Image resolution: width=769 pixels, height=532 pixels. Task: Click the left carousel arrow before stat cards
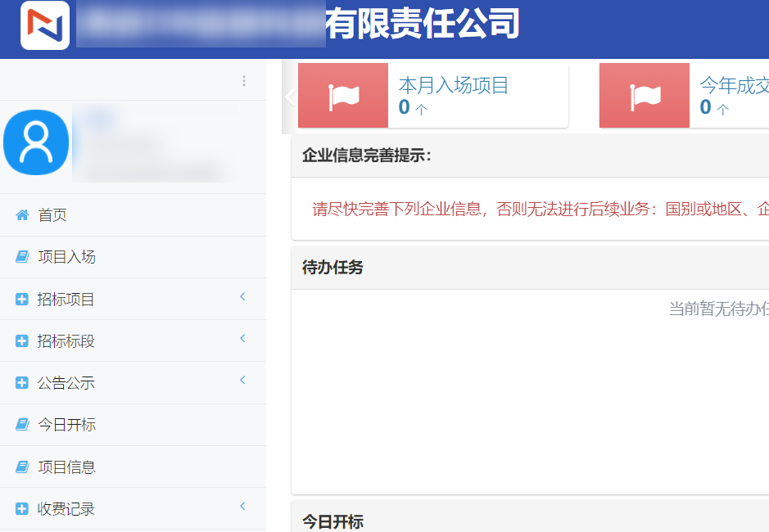289,97
